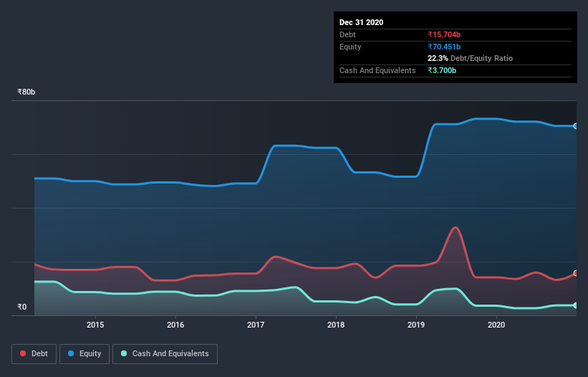Viewport: 588px width, 377px height.
Task: Click the Equity label in tooltip
Action: click(x=350, y=47)
